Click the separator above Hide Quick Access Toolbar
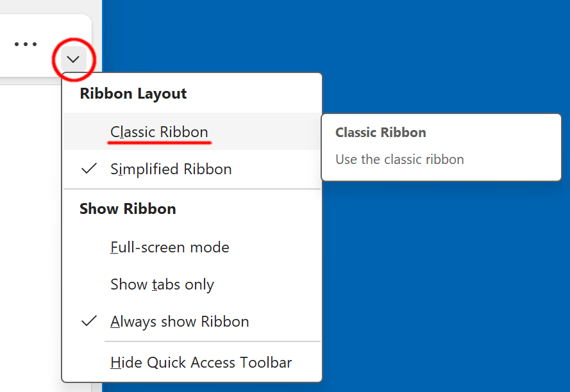This screenshot has height=392, width=570. point(212,341)
